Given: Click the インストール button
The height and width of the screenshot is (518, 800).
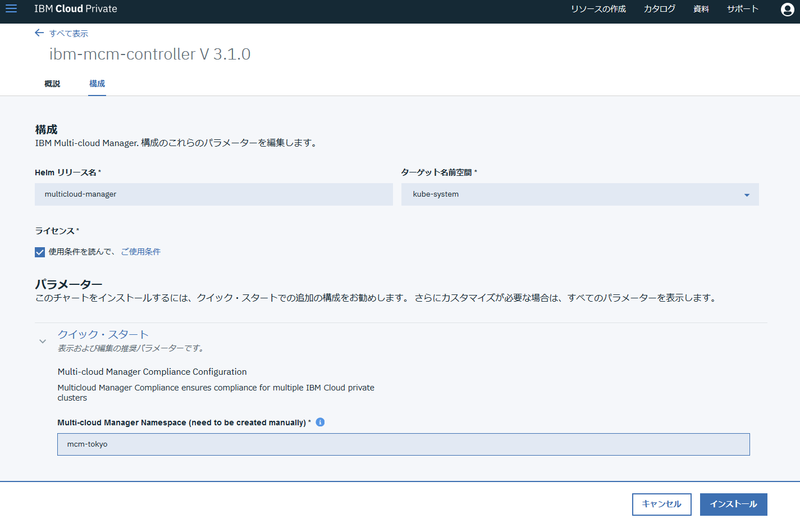Looking at the screenshot, I should tap(733, 504).
